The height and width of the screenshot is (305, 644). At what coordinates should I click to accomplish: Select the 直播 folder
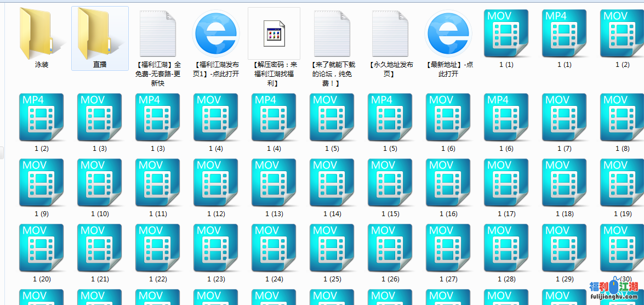[100, 34]
